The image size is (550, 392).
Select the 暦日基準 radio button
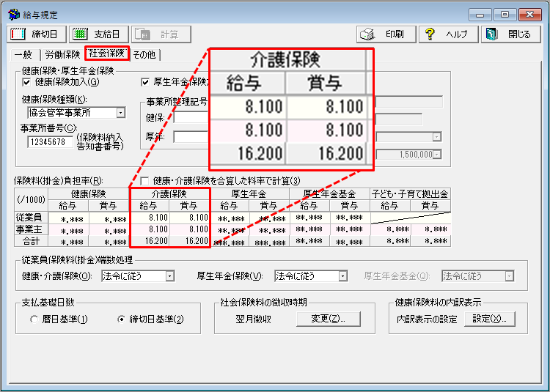(34, 319)
